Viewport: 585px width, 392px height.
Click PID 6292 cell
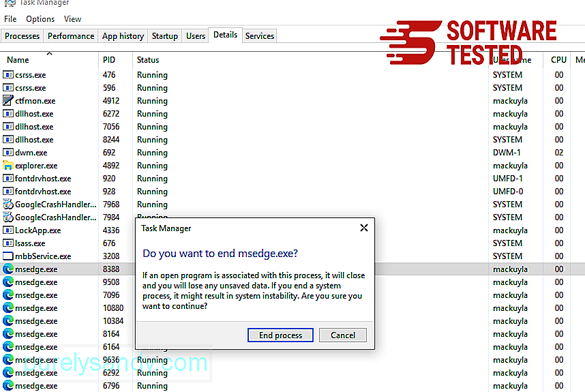[x=111, y=373]
